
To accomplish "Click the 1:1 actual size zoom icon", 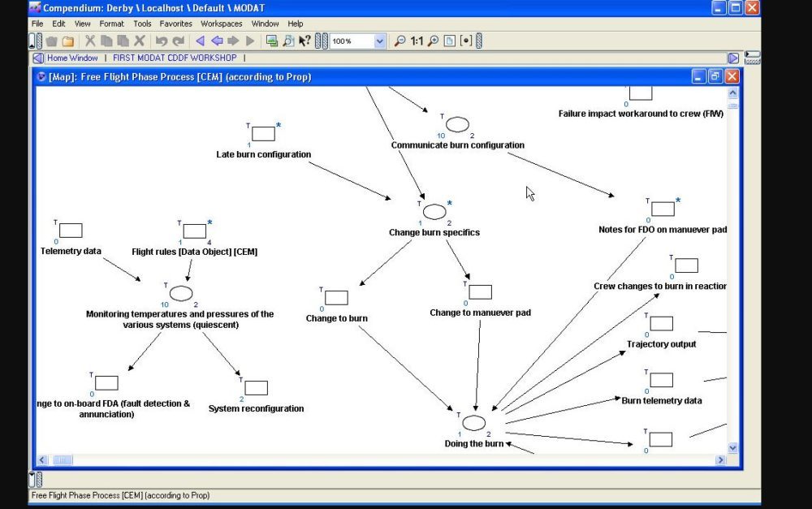I will (x=417, y=41).
